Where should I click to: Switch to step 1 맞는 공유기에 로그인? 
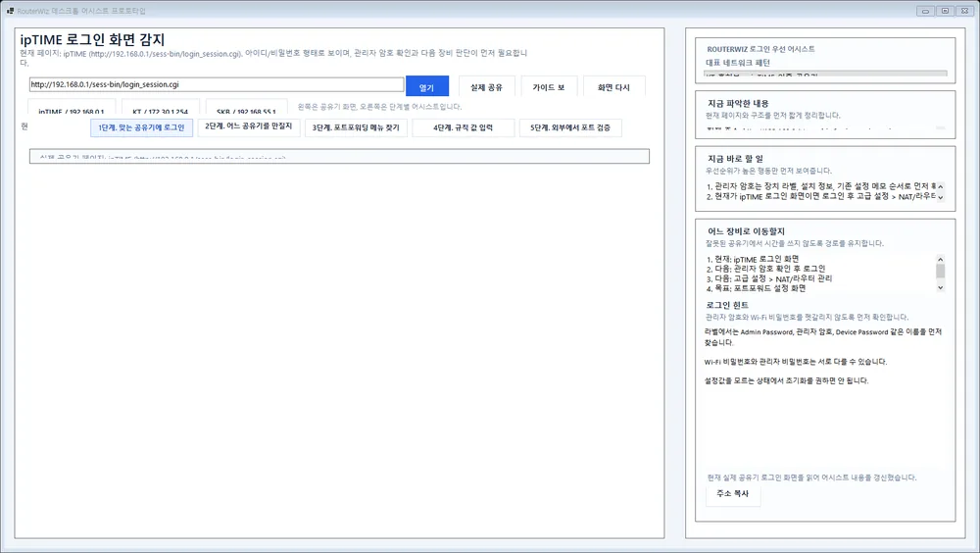(141, 127)
